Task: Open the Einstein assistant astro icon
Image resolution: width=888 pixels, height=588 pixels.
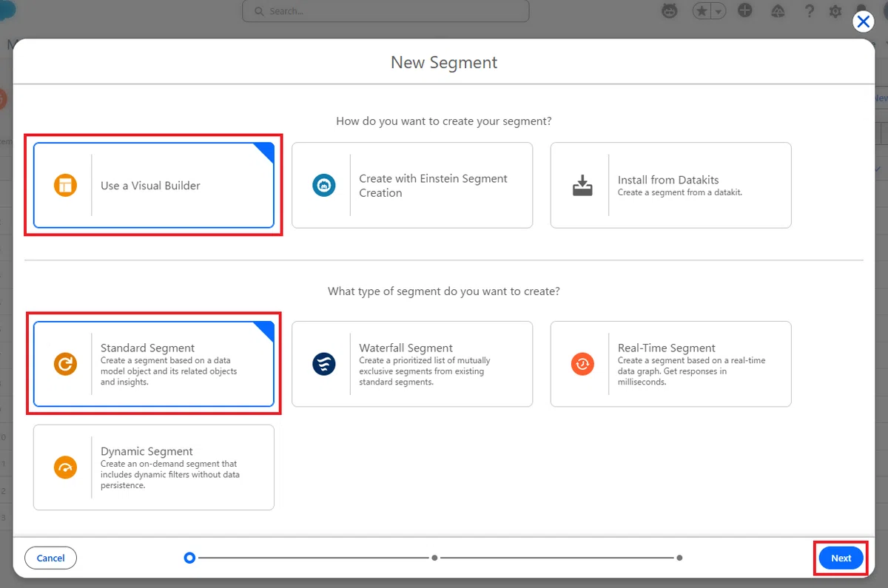Action: tap(669, 11)
